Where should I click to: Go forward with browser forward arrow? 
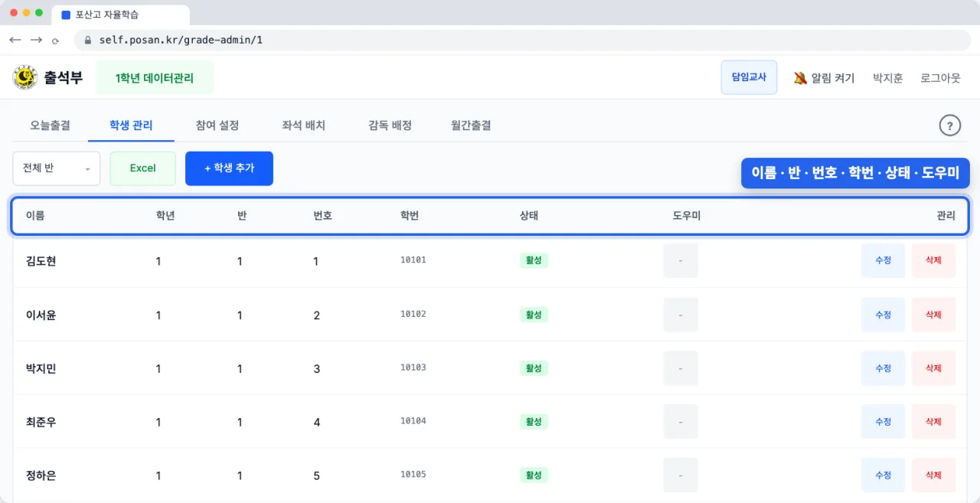coord(36,40)
